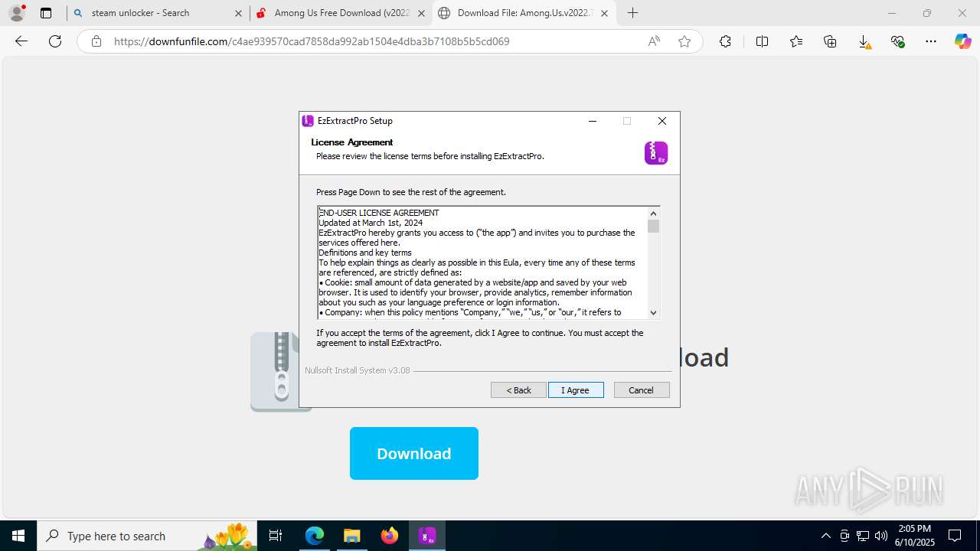Open network status tray icon
The image size is (980, 551).
(x=863, y=536)
